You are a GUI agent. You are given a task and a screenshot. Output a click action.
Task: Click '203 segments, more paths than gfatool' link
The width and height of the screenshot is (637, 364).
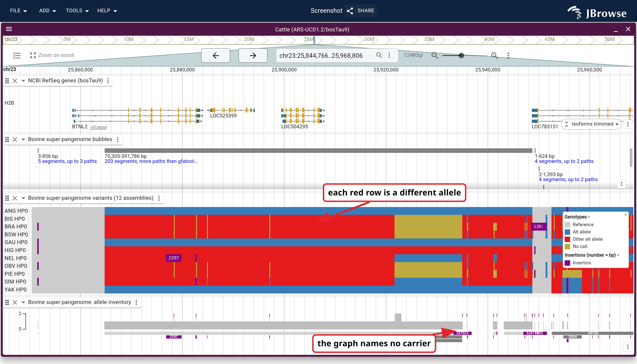[x=151, y=161]
